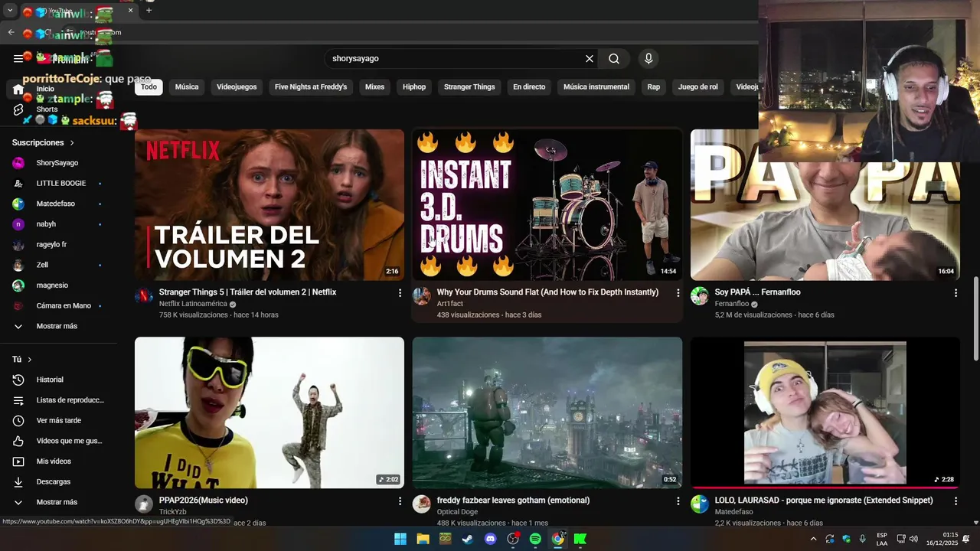Expand Suscripciones section chevron
The width and height of the screenshot is (980, 551).
(x=72, y=142)
